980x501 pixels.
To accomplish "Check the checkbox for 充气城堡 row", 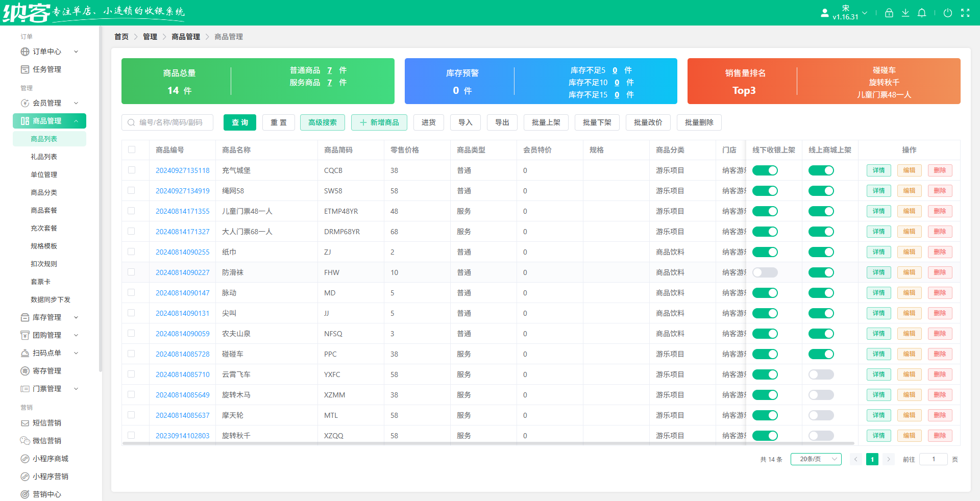I will tap(132, 170).
